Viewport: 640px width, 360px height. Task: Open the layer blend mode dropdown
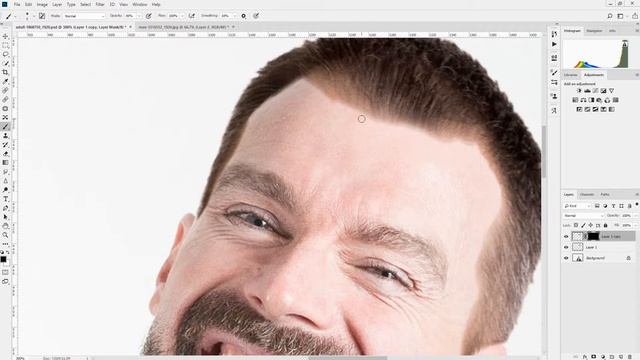pos(584,216)
